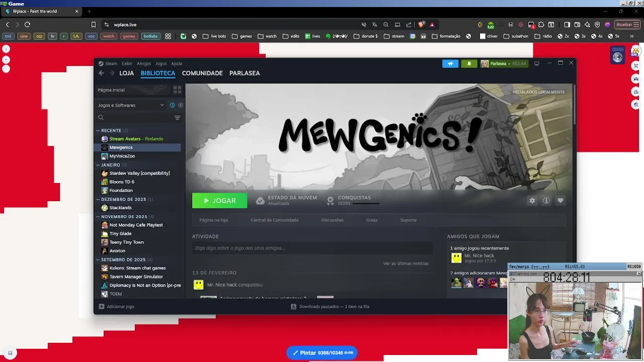Open the library advanced filter options icon
644x362 pixels.
coord(177,118)
